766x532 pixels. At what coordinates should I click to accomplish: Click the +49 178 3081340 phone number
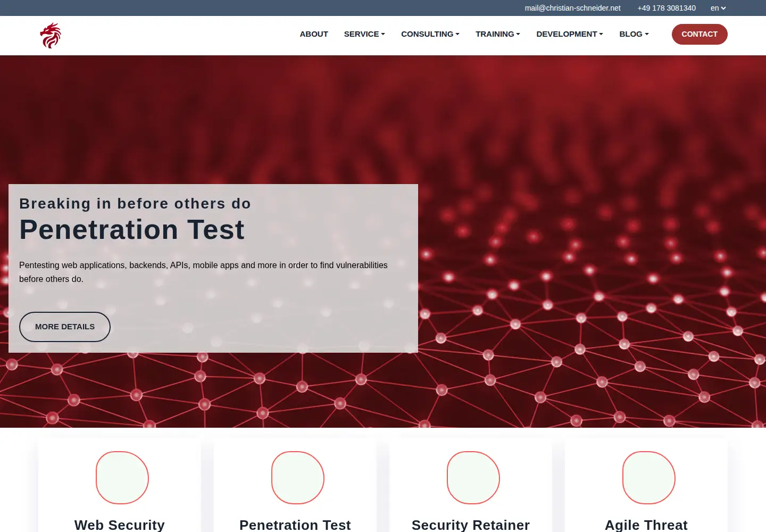click(x=667, y=8)
